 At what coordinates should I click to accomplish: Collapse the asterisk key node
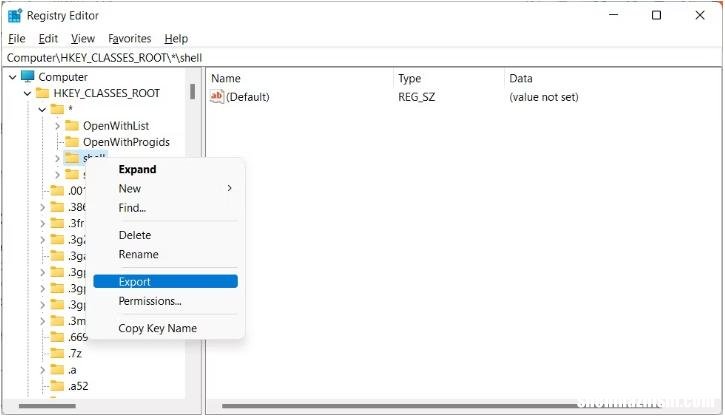pos(42,110)
